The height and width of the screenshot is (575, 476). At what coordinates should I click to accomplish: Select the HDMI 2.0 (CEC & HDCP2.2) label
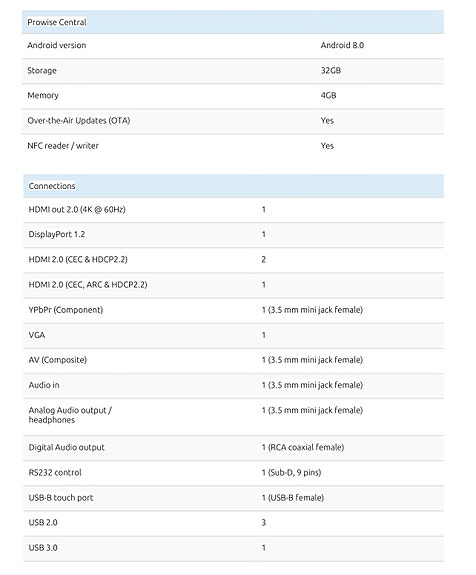click(x=78, y=260)
